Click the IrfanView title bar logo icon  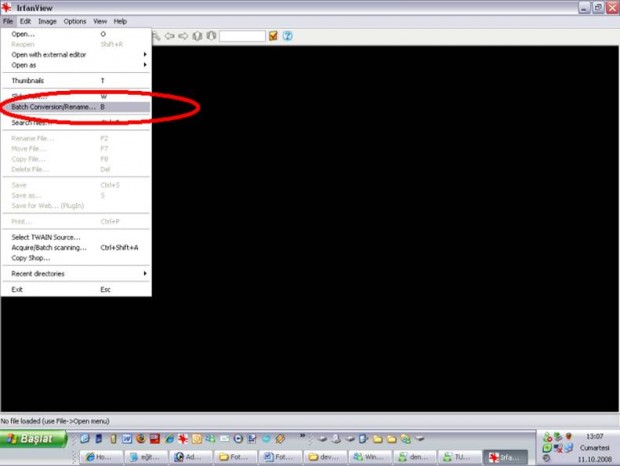coord(6,7)
